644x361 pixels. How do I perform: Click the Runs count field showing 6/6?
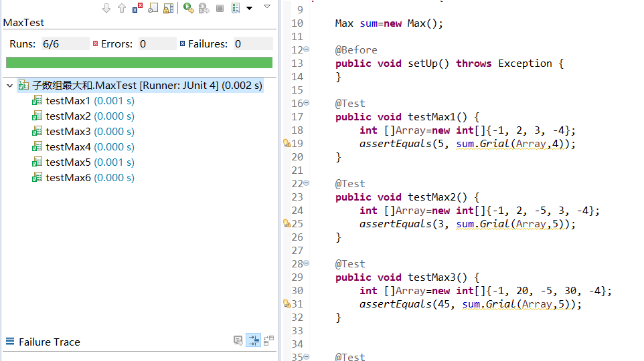[66, 44]
